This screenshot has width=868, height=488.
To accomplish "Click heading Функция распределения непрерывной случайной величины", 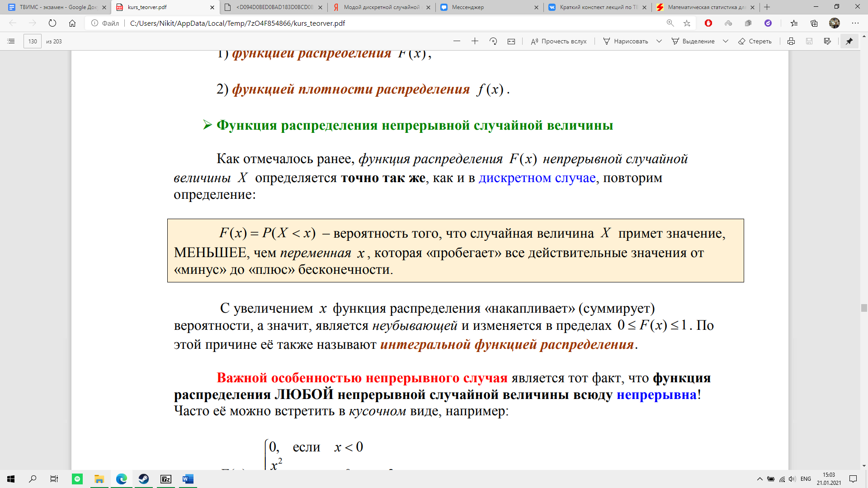I will pos(415,125).
